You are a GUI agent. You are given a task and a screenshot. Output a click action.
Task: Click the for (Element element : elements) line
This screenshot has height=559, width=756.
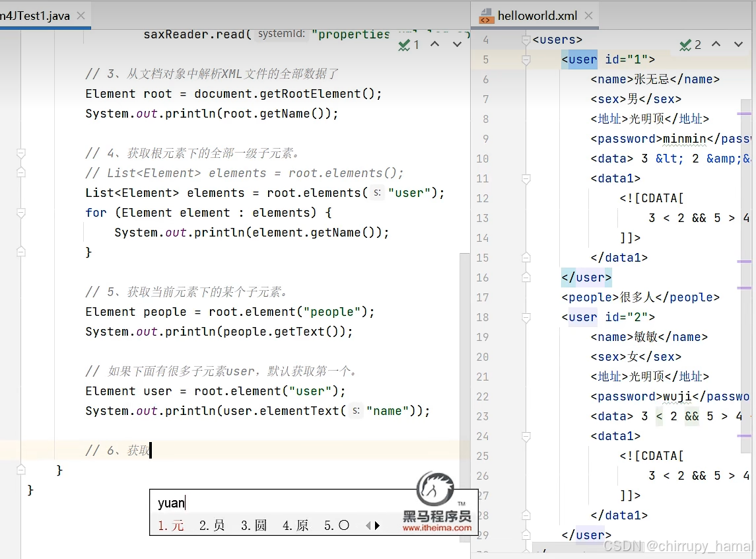click(208, 213)
